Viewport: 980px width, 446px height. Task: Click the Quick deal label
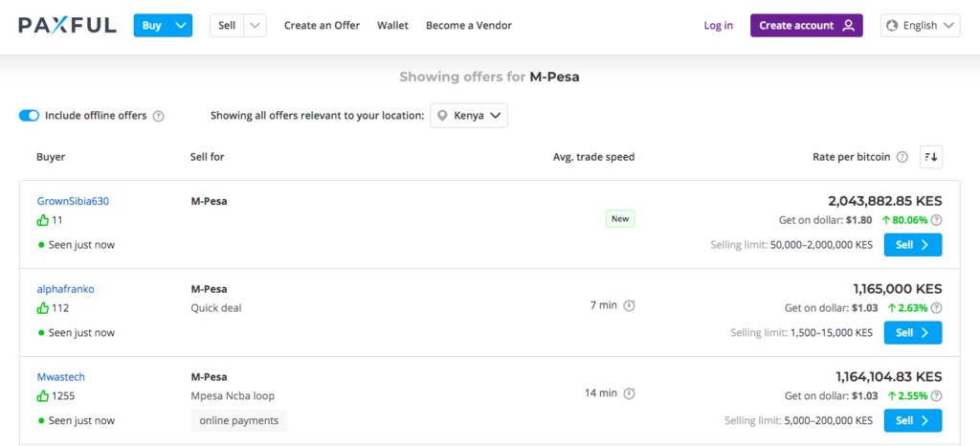point(216,308)
